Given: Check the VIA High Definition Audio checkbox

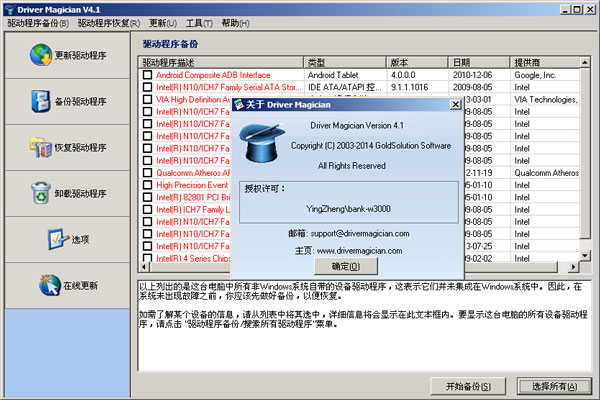Looking at the screenshot, I should point(147,100).
